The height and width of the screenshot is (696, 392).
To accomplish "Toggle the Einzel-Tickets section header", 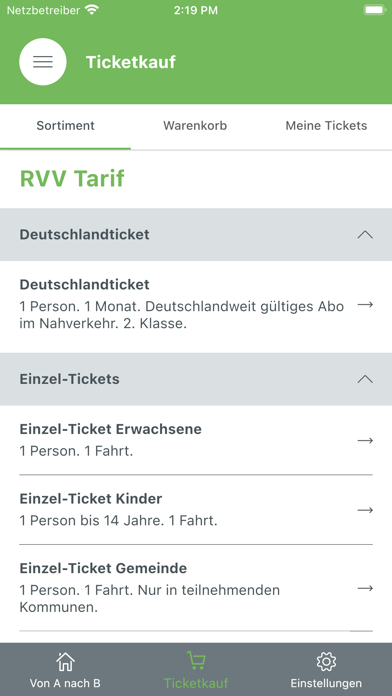I will coord(196,380).
